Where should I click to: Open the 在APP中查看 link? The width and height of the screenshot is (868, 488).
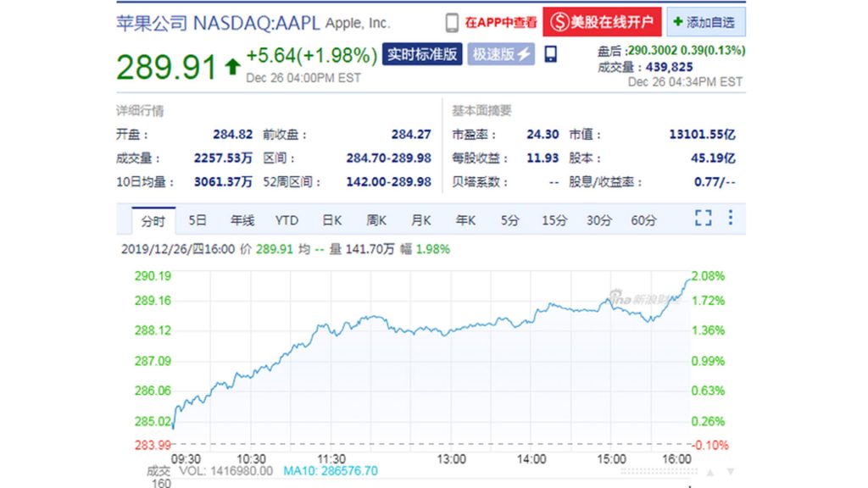tap(500, 23)
